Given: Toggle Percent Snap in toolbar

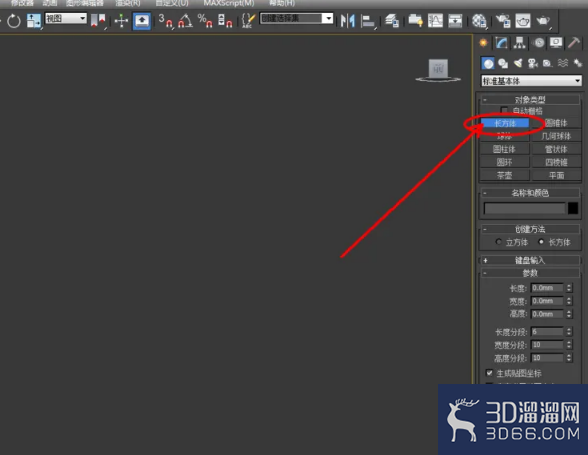Looking at the screenshot, I should pyautogui.click(x=205, y=21).
